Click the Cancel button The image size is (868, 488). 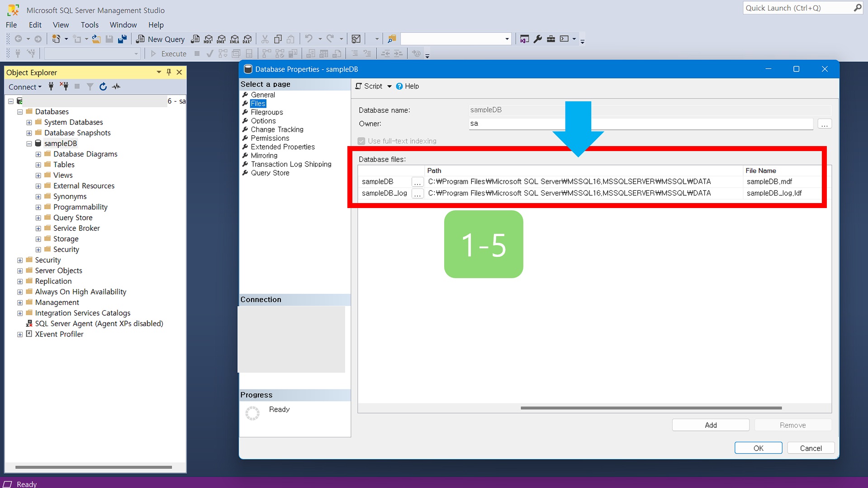click(811, 448)
